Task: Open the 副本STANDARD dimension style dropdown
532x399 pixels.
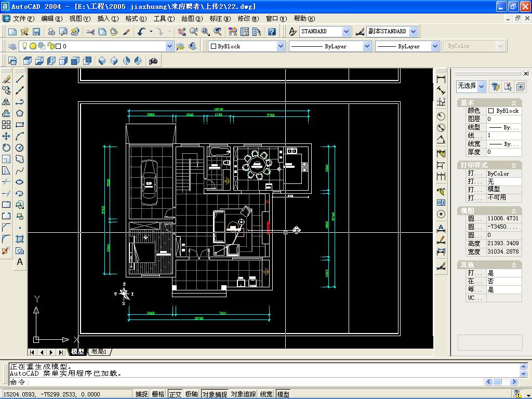Action: pos(413,32)
